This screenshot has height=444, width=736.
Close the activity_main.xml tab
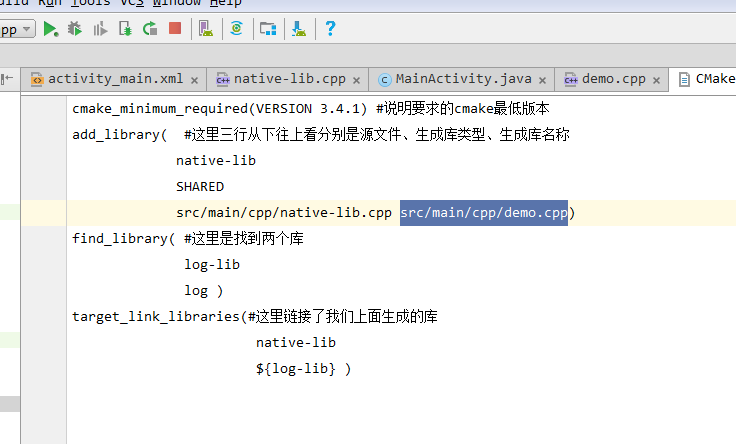click(194, 80)
